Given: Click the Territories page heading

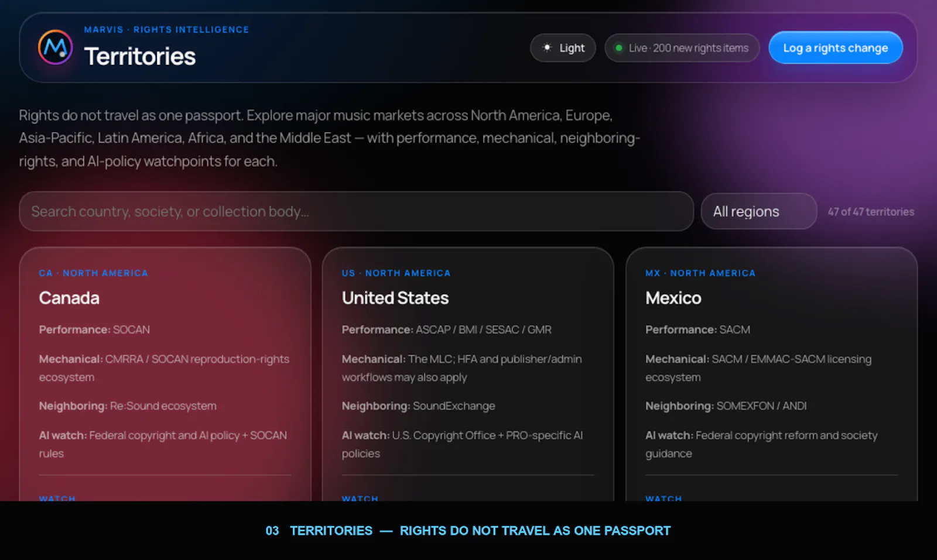Looking at the screenshot, I should pyautogui.click(x=140, y=56).
